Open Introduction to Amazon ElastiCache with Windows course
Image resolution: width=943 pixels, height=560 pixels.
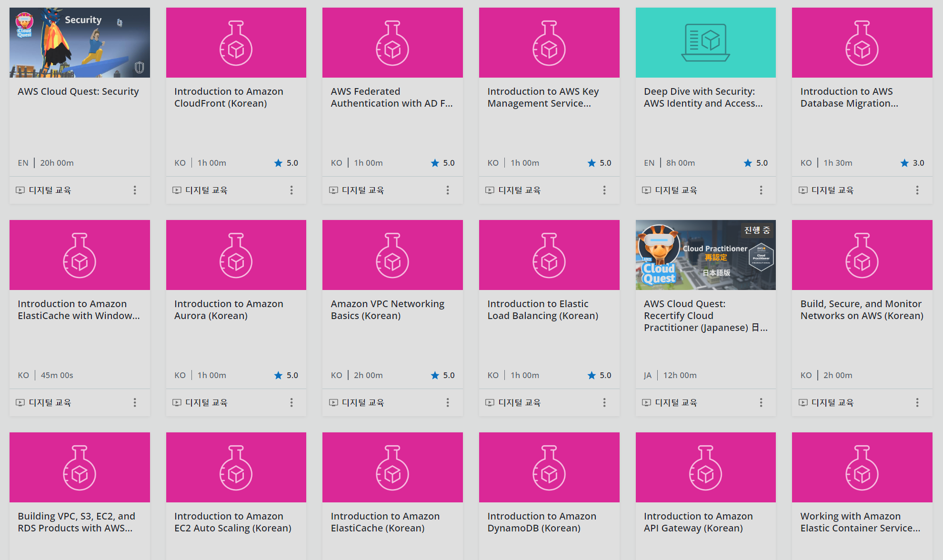[79, 310]
